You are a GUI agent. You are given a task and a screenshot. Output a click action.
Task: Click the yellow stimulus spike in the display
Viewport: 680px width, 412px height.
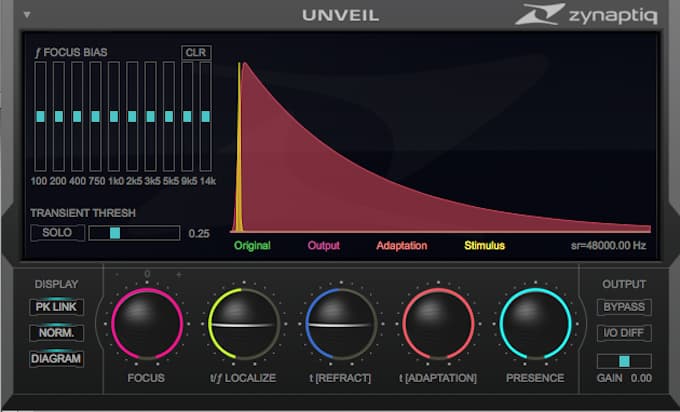pos(239,147)
